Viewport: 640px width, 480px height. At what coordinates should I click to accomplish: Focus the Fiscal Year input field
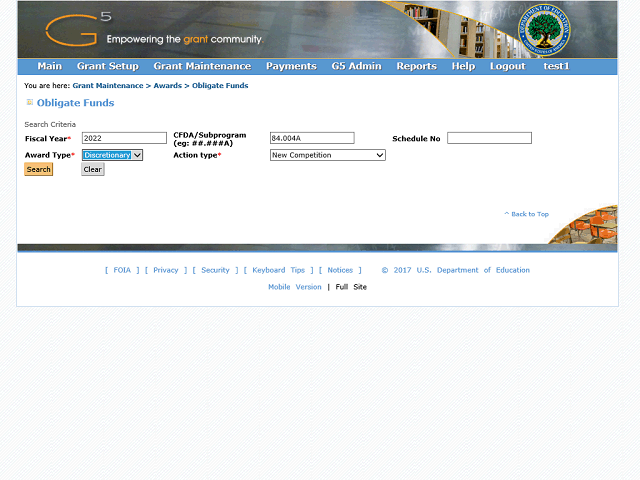[x=124, y=138]
